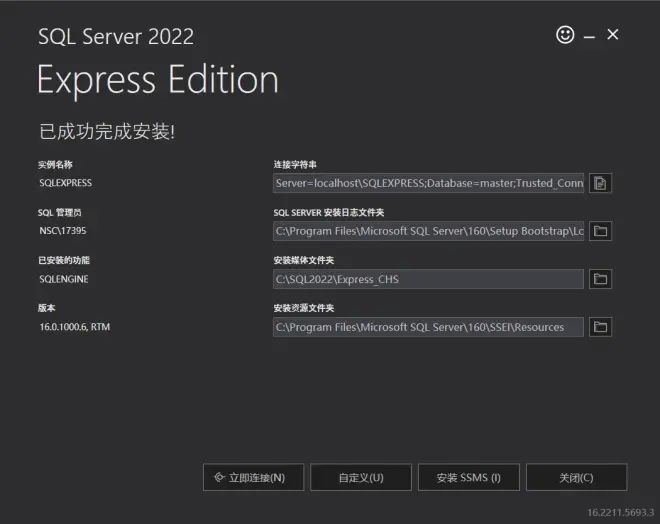Click the 已安装的功能 label
Viewport: 660px width, 524px height.
(x=64, y=261)
